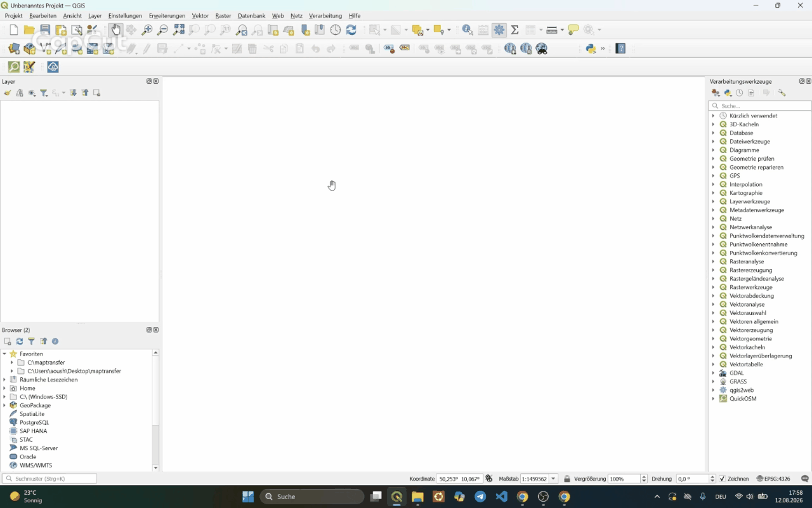The width and height of the screenshot is (812, 508).
Task: Select C:\maptransfer favorite folder
Action: pyautogui.click(x=46, y=363)
